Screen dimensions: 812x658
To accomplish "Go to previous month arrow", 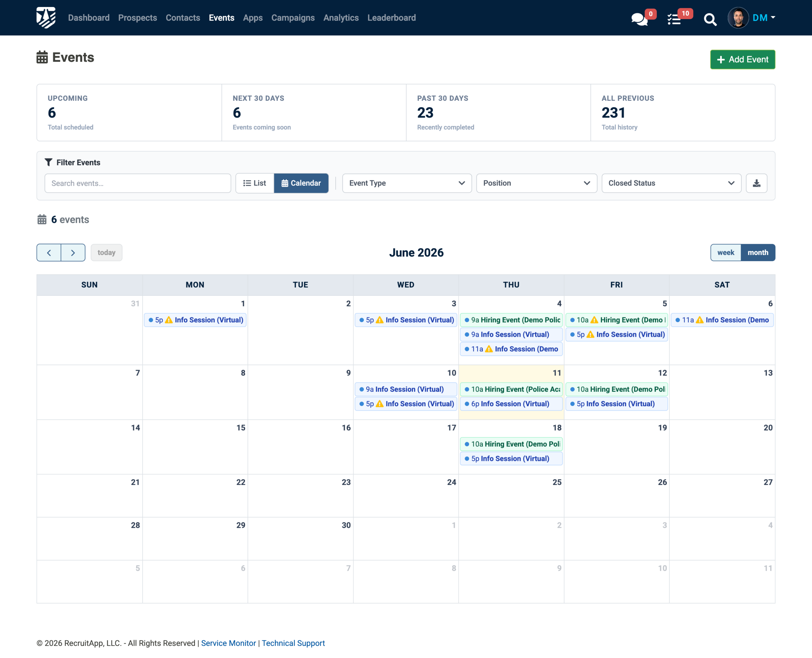I will coord(49,252).
